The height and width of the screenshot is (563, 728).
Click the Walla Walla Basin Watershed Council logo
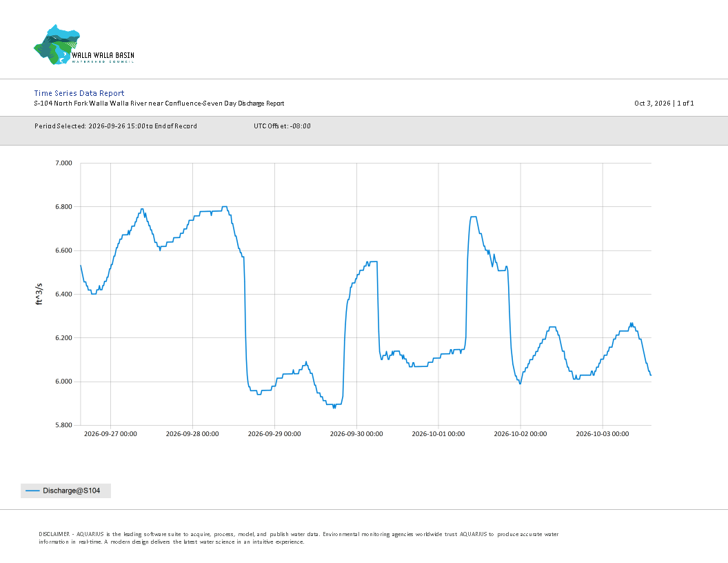(x=84, y=45)
